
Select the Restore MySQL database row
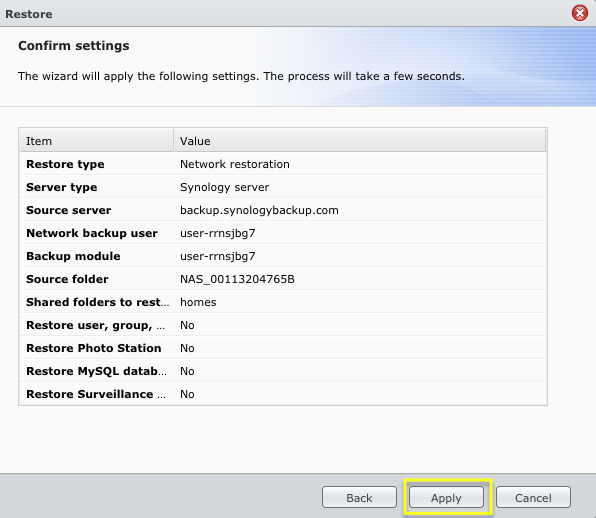283,371
